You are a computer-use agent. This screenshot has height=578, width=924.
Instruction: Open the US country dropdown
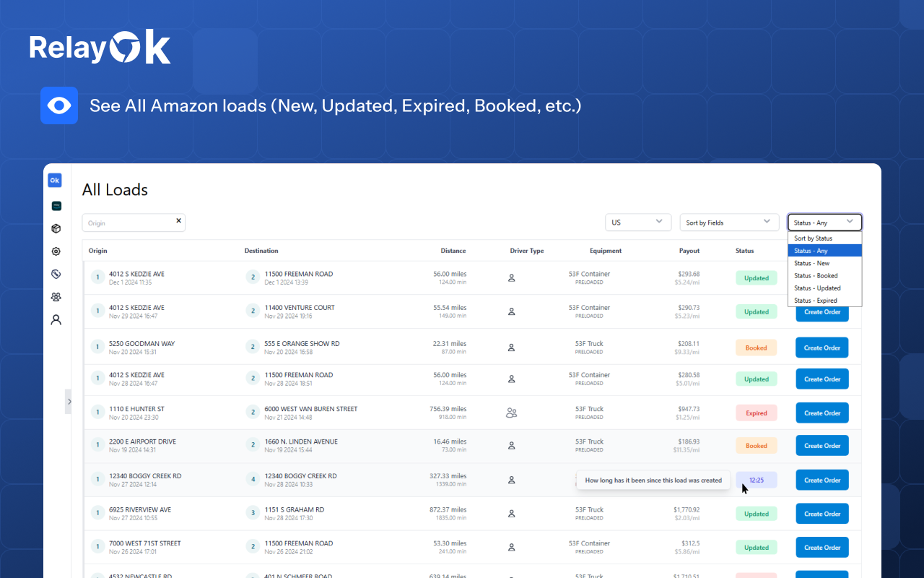pos(638,223)
